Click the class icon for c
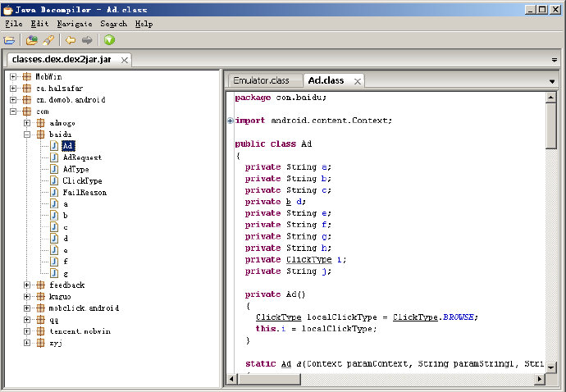The width and height of the screenshot is (566, 392). click(54, 226)
